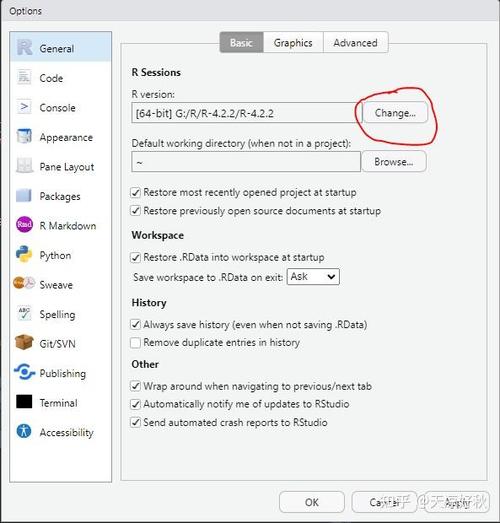Click the Console prompt icon

(24, 107)
